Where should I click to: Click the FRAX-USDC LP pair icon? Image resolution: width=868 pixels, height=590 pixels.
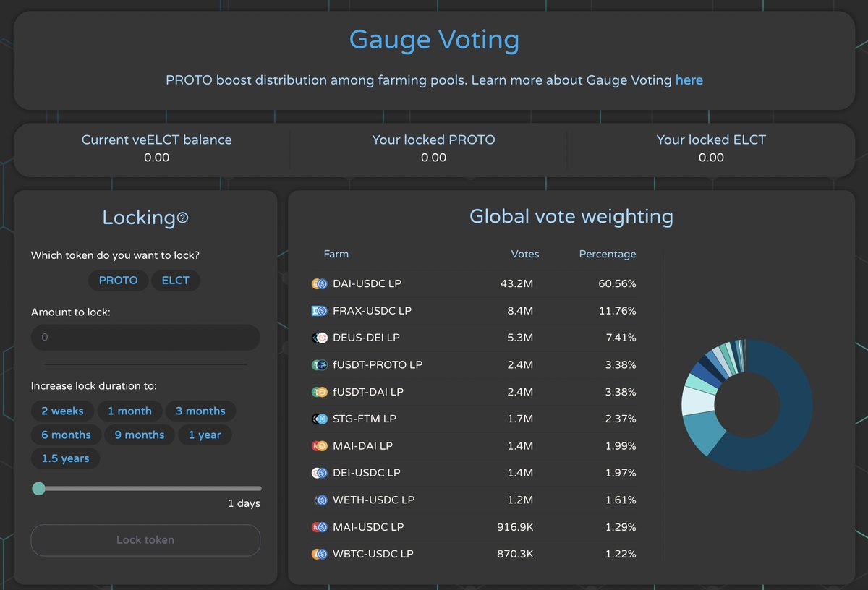(x=320, y=311)
